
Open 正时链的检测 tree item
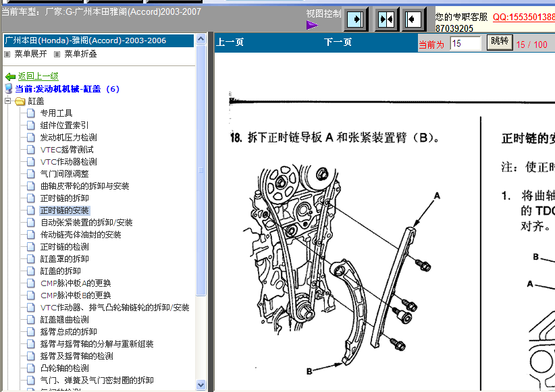pyautogui.click(x=64, y=246)
